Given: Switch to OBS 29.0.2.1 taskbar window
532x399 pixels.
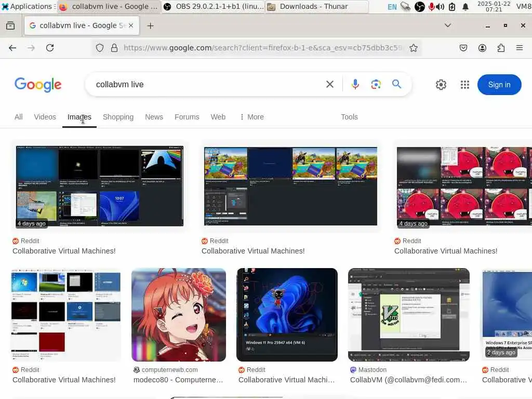Looking at the screenshot, I should click(214, 6).
